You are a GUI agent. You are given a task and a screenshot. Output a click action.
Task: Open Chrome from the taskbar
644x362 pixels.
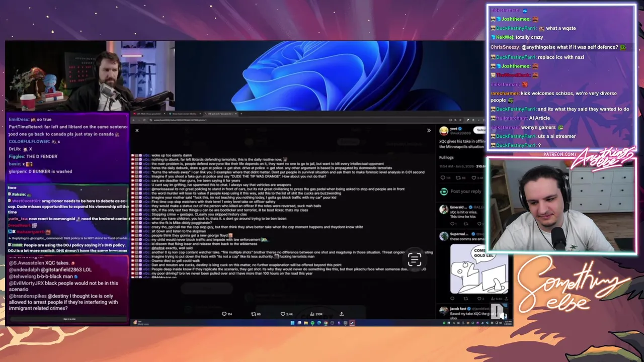pyautogui.click(x=326, y=323)
